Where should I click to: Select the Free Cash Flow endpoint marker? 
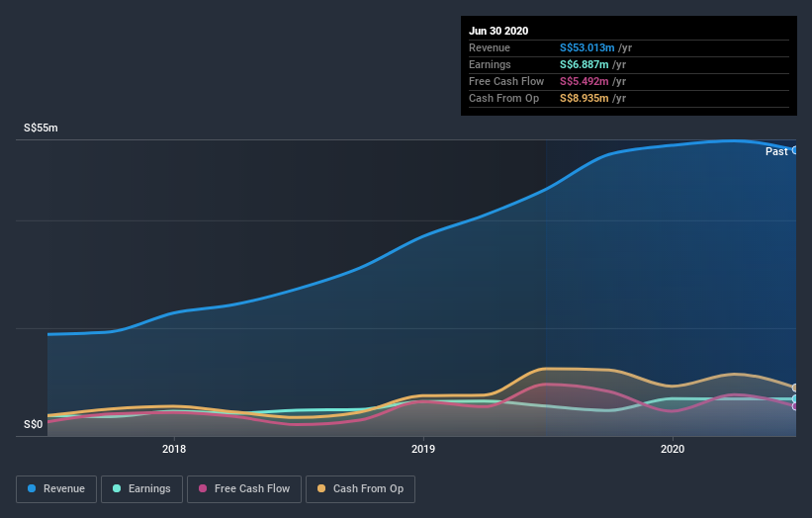[x=795, y=406]
